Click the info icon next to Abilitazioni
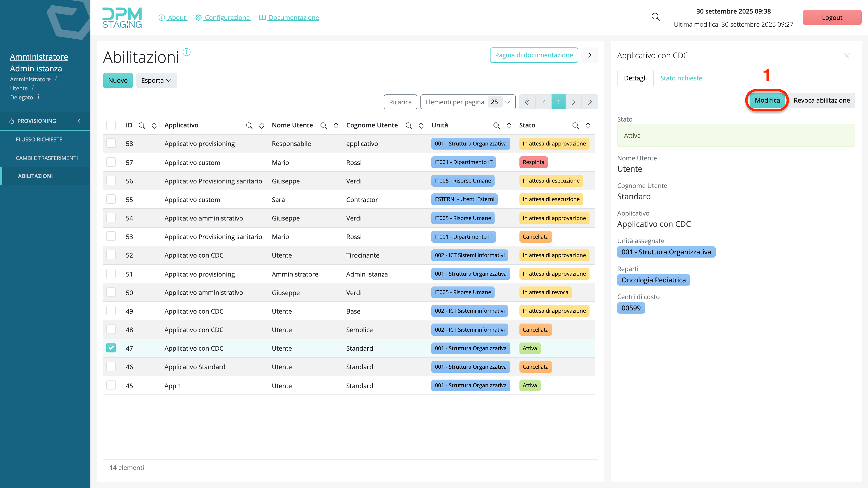868x488 pixels. [186, 52]
